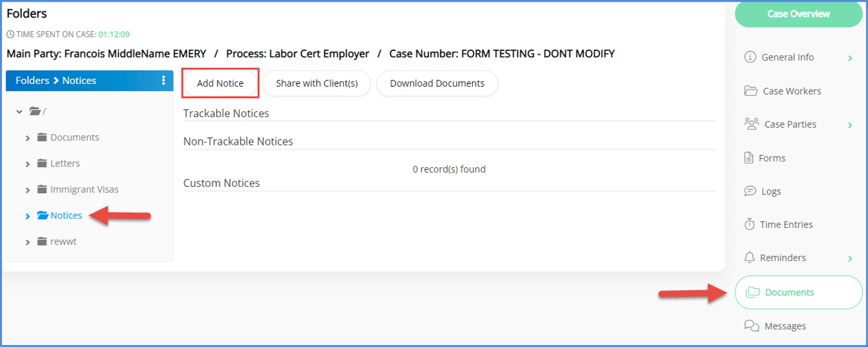Click Share with Client(s) button
Screen dimensions: 868x347
coord(317,83)
